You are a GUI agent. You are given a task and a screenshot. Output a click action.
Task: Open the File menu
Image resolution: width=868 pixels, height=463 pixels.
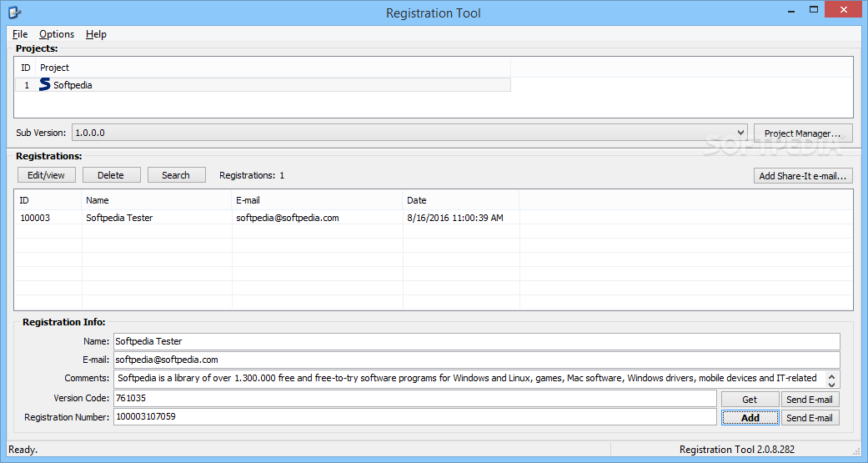pyautogui.click(x=20, y=34)
